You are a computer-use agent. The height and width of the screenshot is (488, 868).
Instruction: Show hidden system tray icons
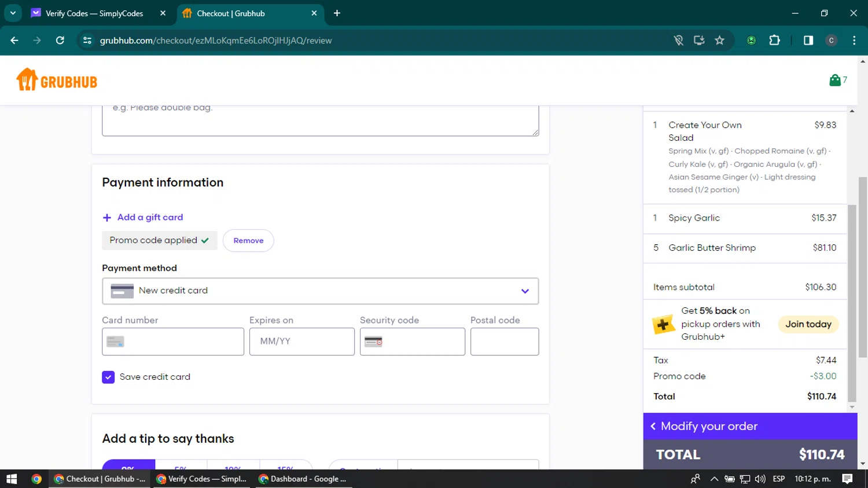714,479
